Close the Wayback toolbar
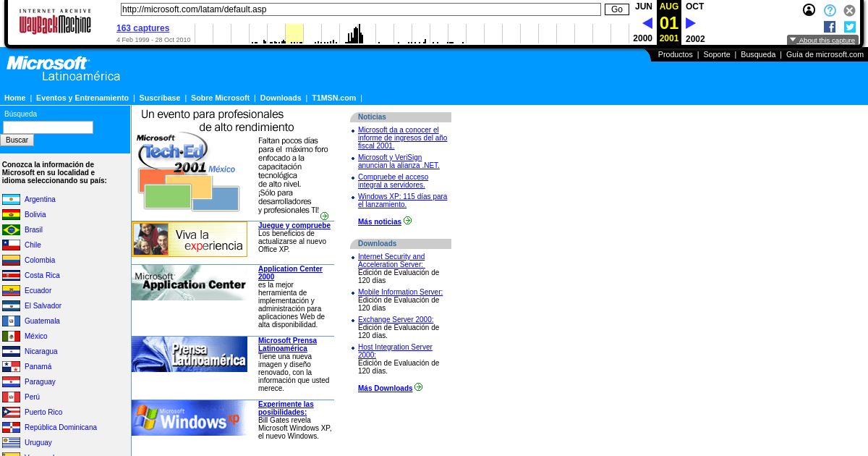This screenshot has width=868, height=456. coord(850,10)
